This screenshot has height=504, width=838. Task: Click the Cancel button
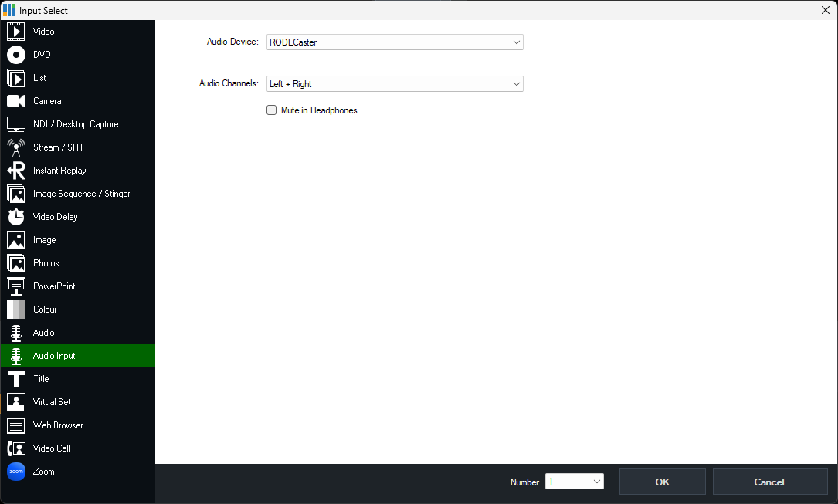coord(769,482)
